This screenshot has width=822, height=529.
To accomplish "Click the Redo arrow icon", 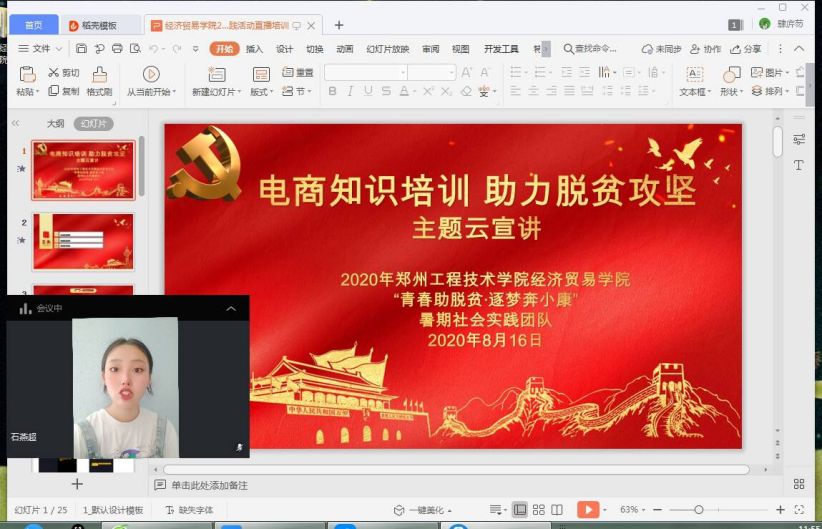I will [x=177, y=49].
